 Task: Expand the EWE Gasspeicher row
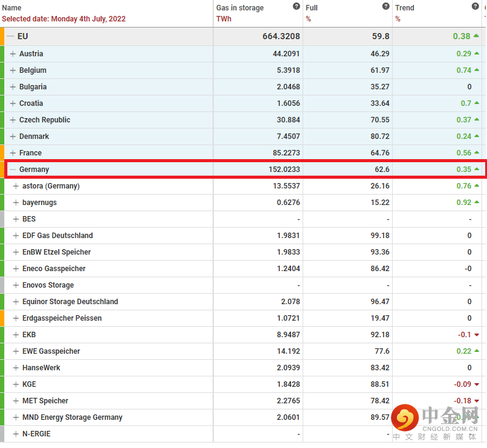point(16,351)
